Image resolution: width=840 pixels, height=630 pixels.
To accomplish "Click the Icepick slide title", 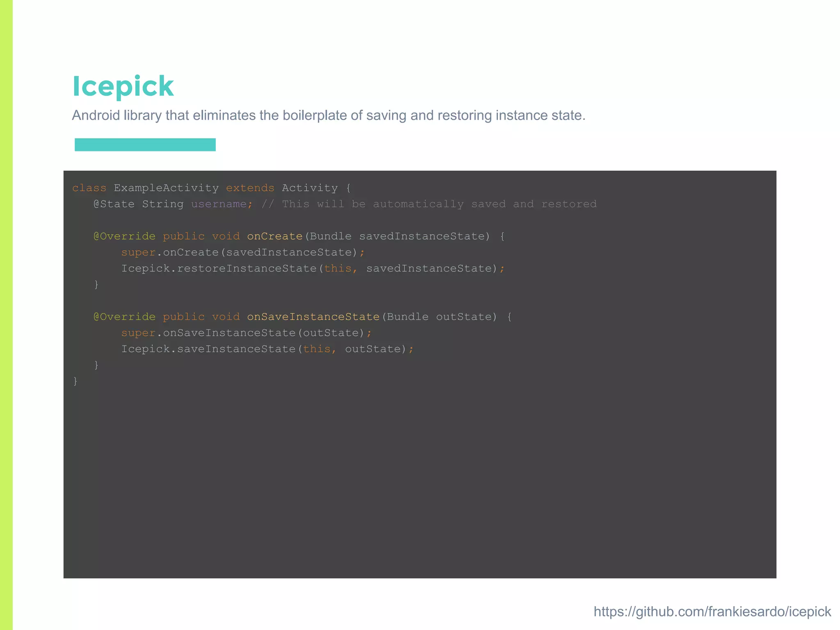I will coord(123,87).
